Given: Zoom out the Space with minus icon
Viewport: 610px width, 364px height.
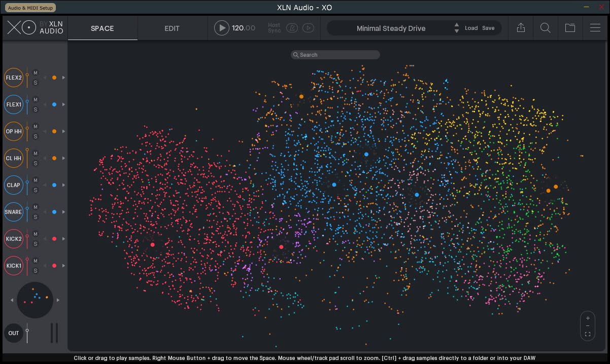Looking at the screenshot, I should pos(588,326).
